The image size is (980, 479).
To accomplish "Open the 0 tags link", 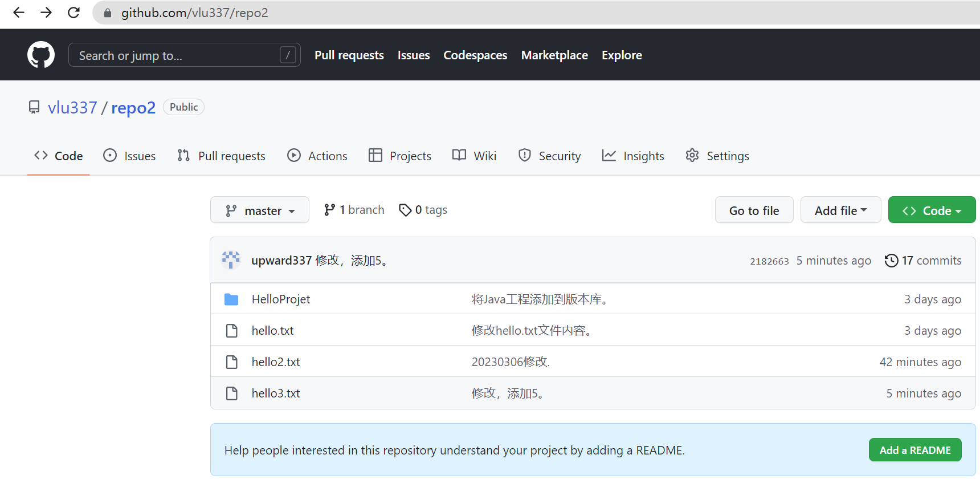I will click(x=423, y=210).
